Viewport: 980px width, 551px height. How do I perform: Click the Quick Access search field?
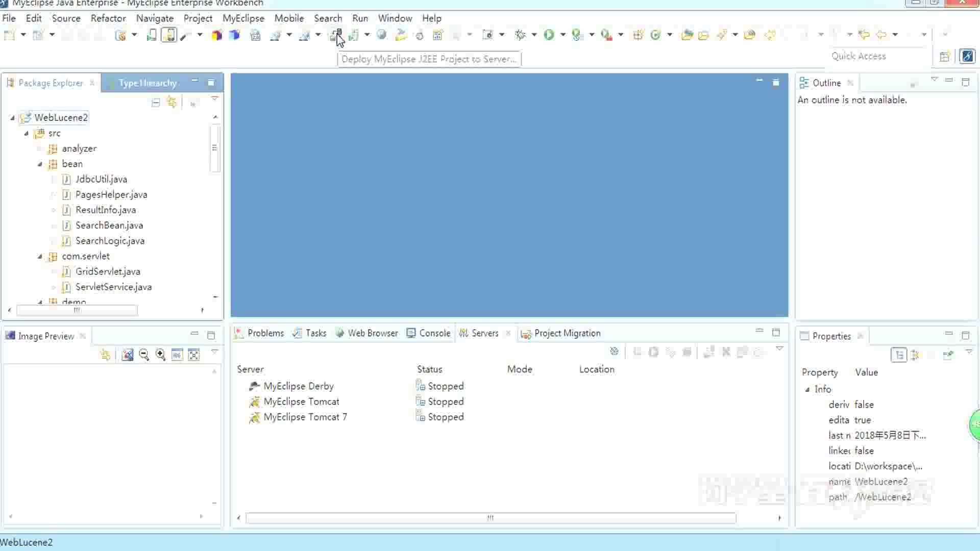(x=878, y=56)
